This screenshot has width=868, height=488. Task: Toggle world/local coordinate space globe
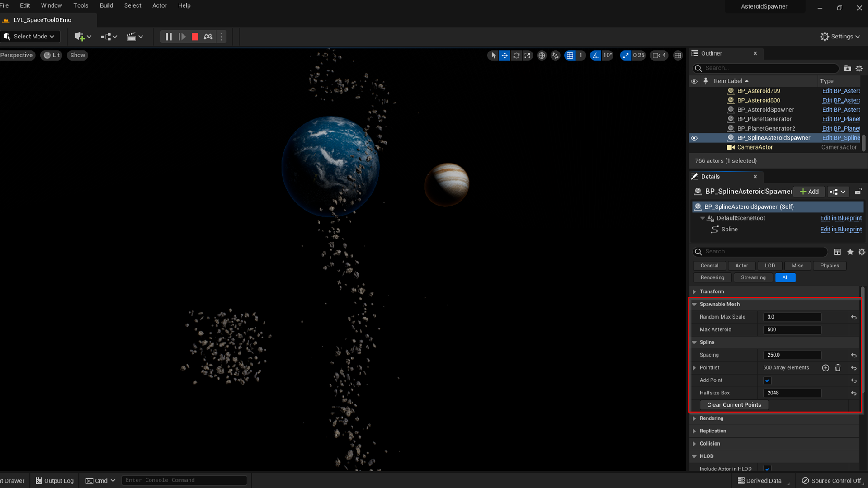(x=542, y=55)
